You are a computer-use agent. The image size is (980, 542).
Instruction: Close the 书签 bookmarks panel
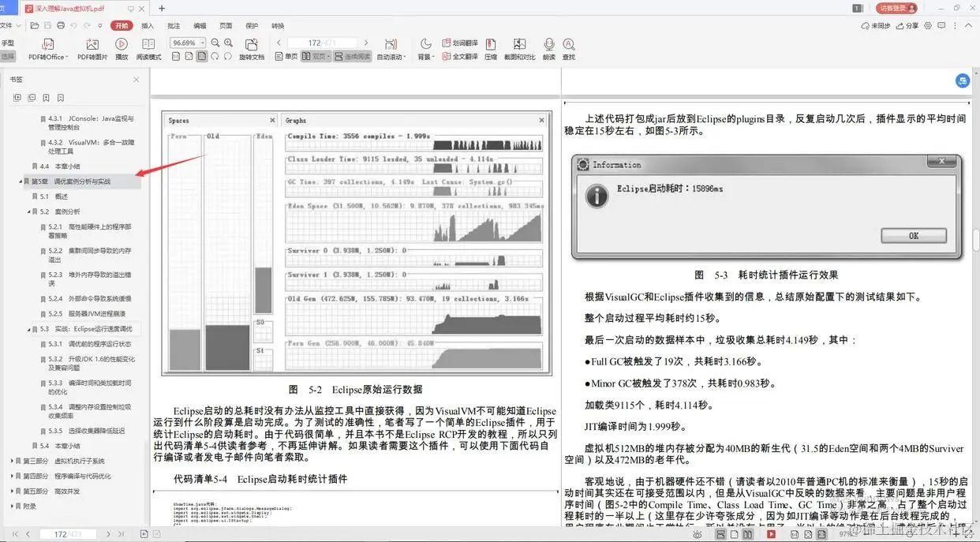click(x=136, y=80)
